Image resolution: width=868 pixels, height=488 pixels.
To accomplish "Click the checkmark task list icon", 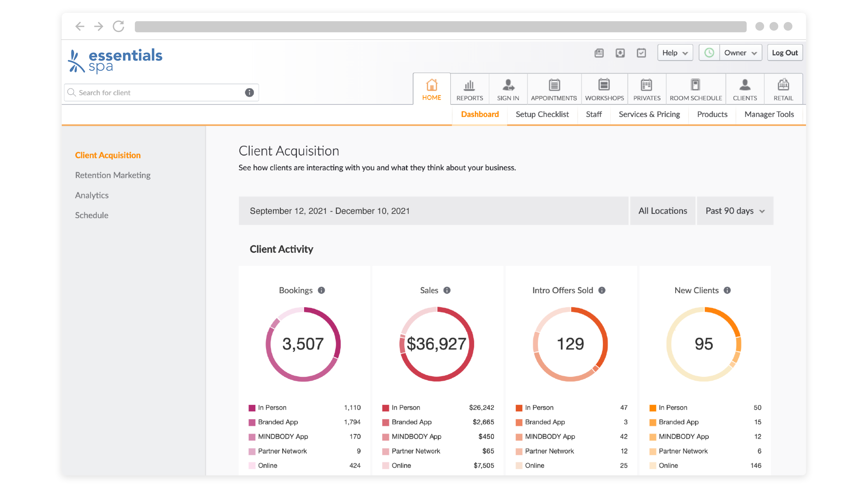I will [x=641, y=53].
